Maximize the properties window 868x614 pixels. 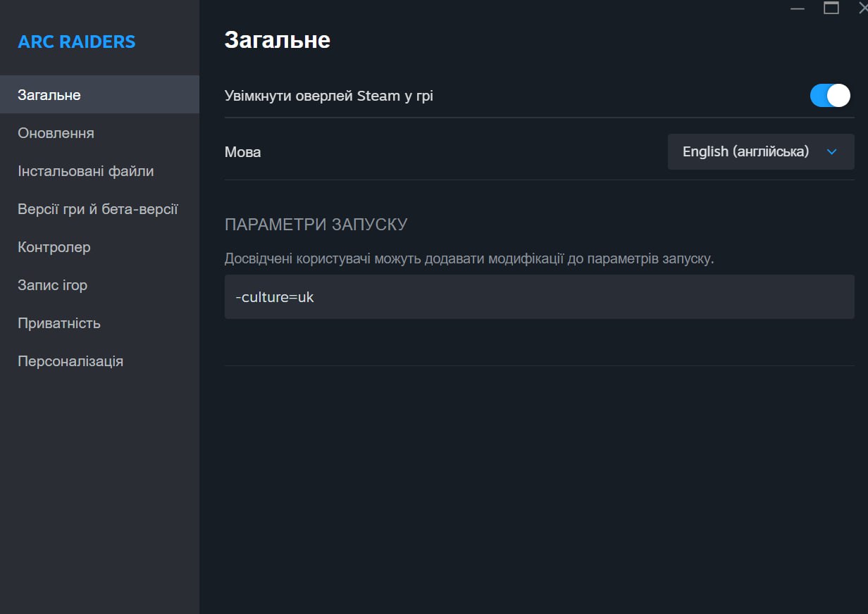[831, 8]
